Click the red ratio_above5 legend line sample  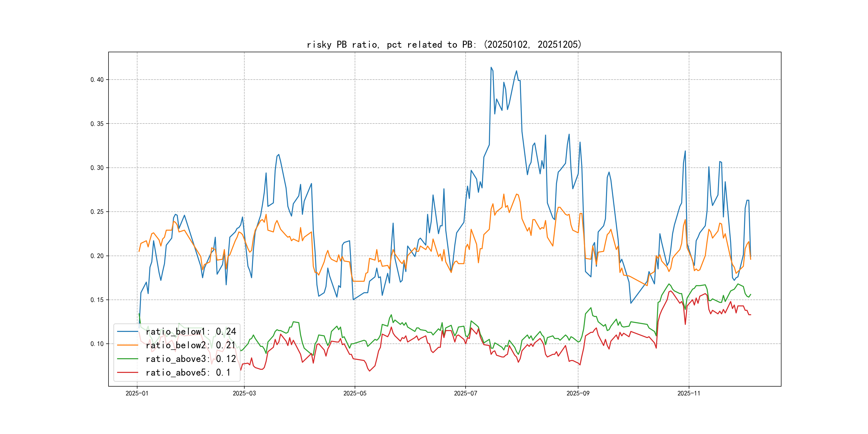coord(127,372)
